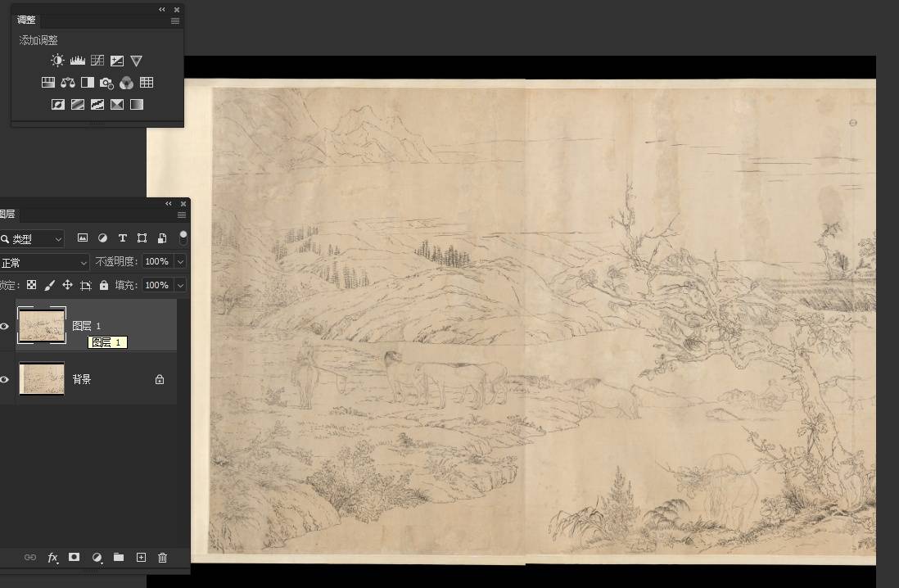The image size is (899, 588).
Task: Expand the 不透明度 opacity dropdown arrow
Action: point(180,262)
